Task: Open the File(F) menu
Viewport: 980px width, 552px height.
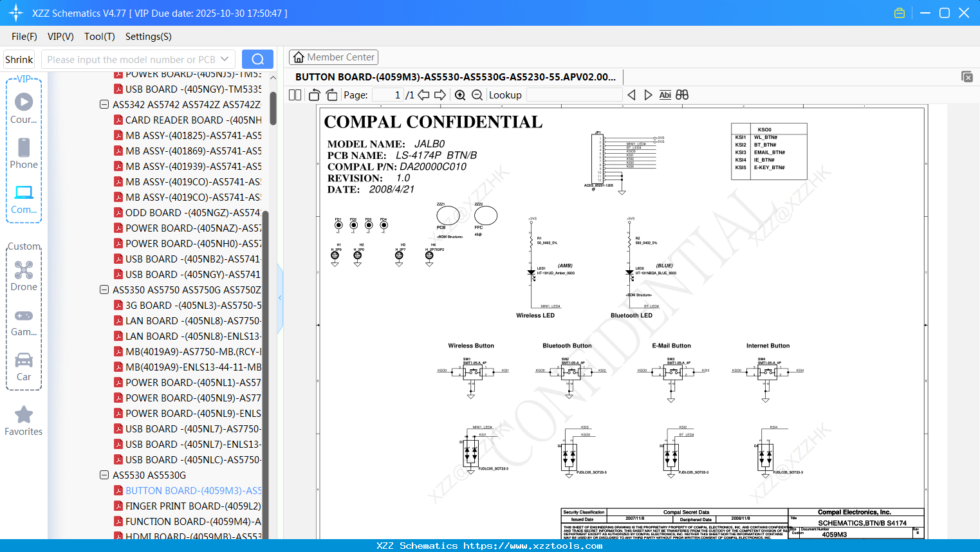Action: 24,37
